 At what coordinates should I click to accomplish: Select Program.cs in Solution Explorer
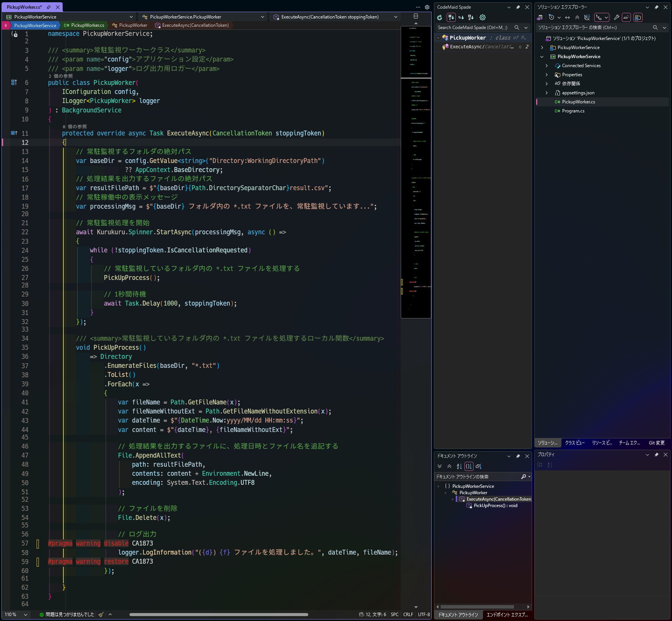click(573, 111)
